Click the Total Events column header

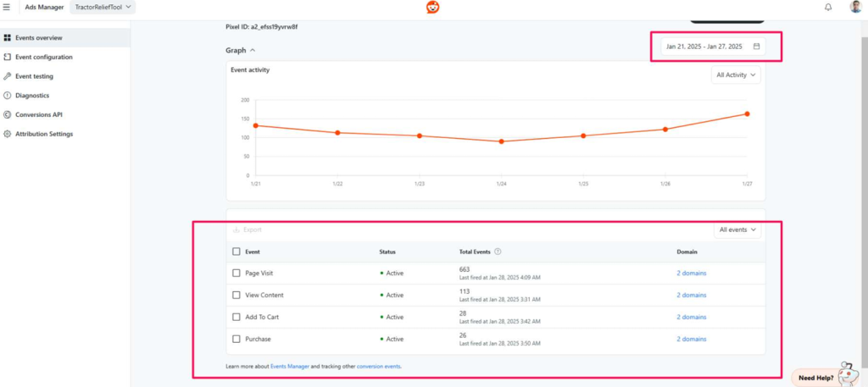[475, 252]
